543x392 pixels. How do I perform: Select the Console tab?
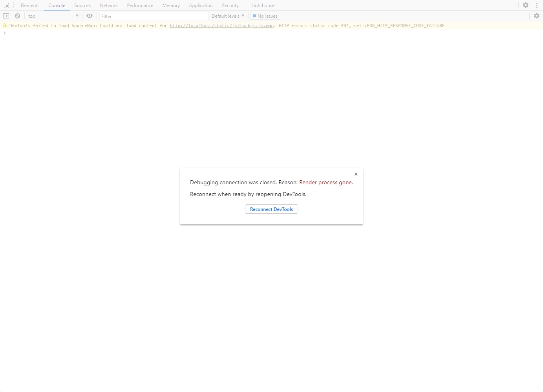[x=57, y=5]
